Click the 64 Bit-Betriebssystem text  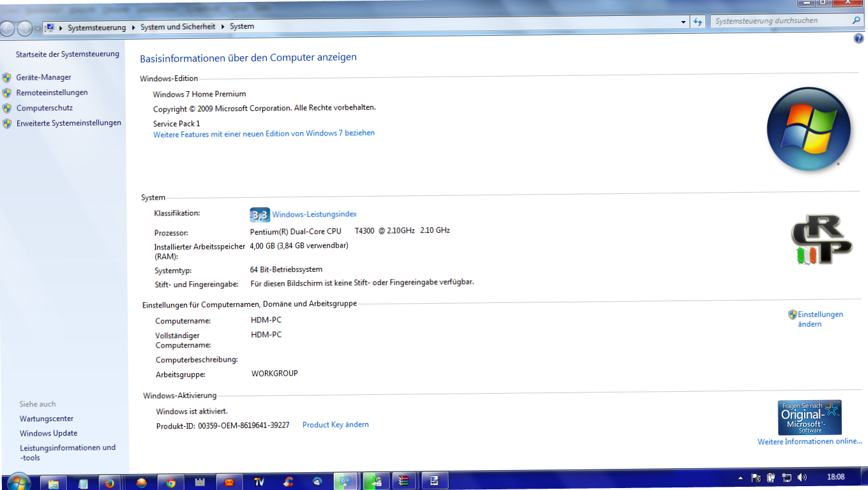coord(287,270)
